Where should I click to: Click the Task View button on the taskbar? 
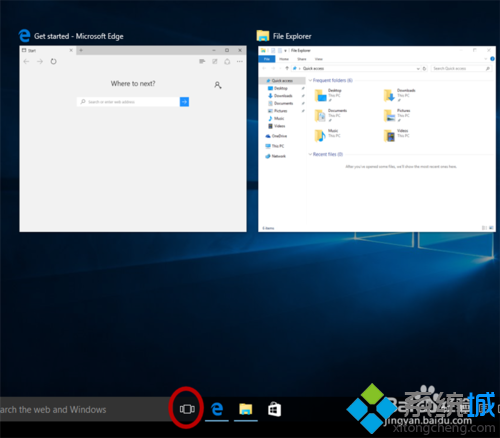[187, 409]
